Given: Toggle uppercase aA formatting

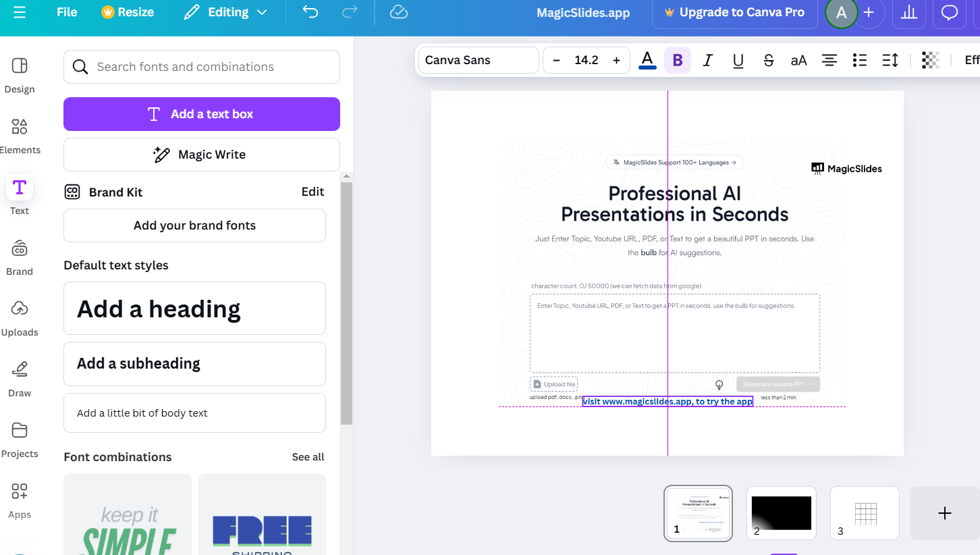Looking at the screenshot, I should click(x=799, y=60).
